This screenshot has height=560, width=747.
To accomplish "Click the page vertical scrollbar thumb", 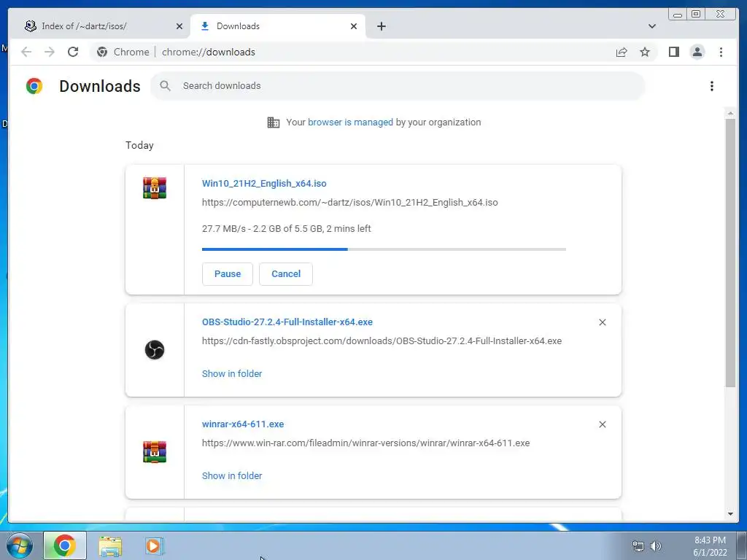I will click(x=729, y=252).
